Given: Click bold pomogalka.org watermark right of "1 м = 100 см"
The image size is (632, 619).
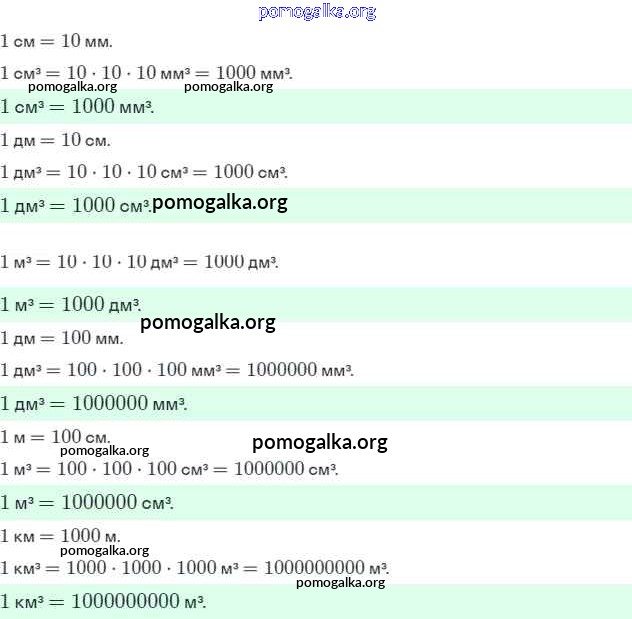Looking at the screenshot, I should [x=319, y=442].
